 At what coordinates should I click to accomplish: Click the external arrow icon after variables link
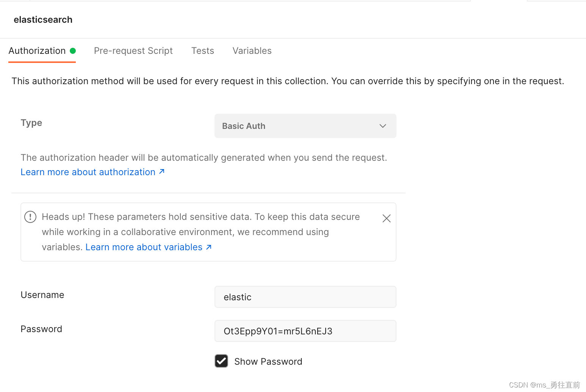[209, 247]
